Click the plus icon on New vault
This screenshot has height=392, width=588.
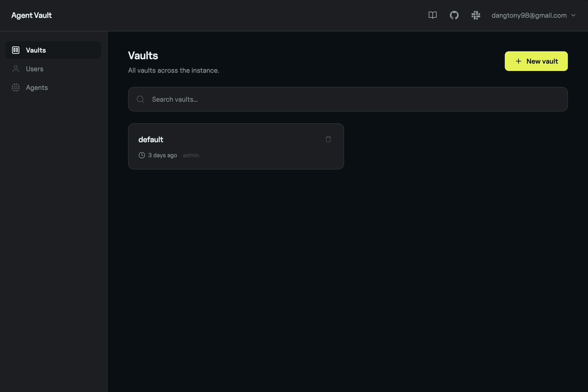[x=518, y=61]
